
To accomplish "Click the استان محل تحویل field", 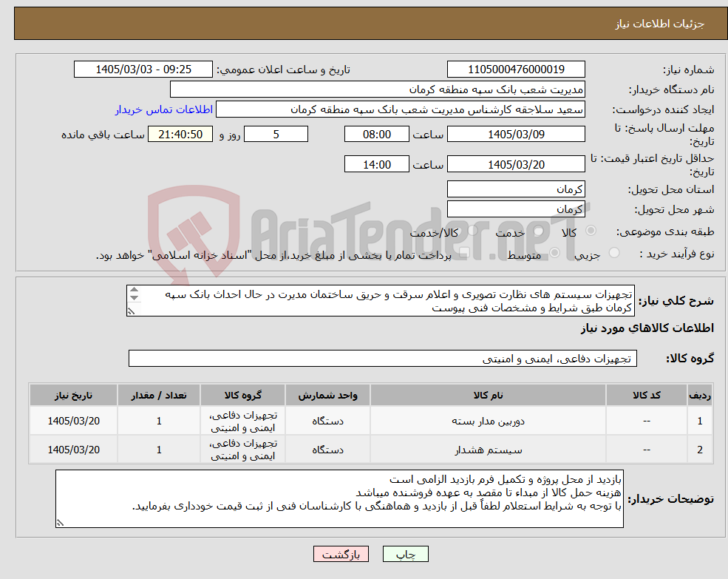I will click(516, 189).
